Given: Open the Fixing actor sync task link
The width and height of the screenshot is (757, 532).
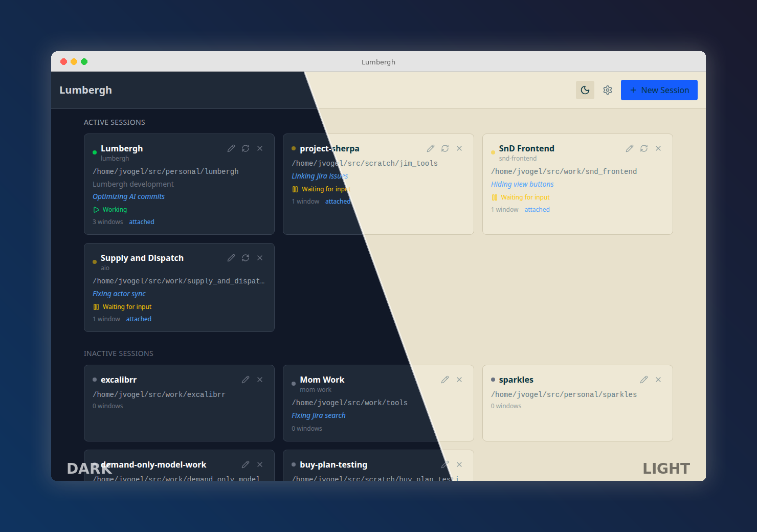Looking at the screenshot, I should tap(119, 294).
